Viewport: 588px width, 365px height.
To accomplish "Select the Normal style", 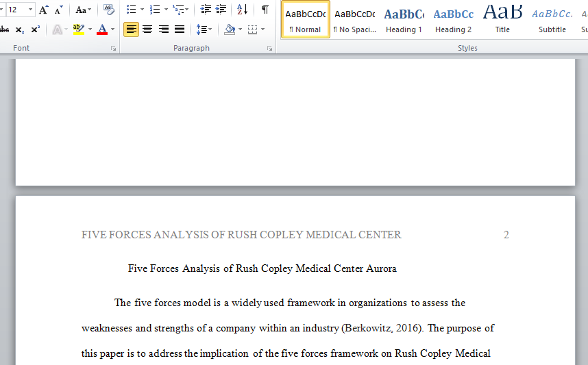I will (305, 19).
